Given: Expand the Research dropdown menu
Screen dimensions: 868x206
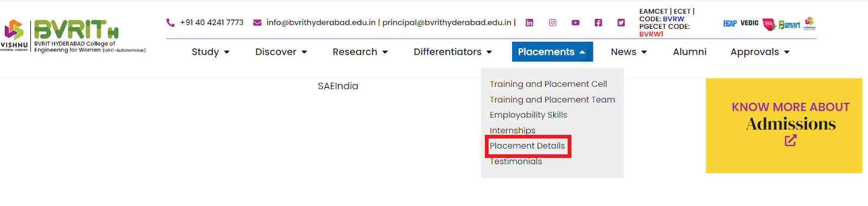Looking at the screenshot, I should point(360,52).
